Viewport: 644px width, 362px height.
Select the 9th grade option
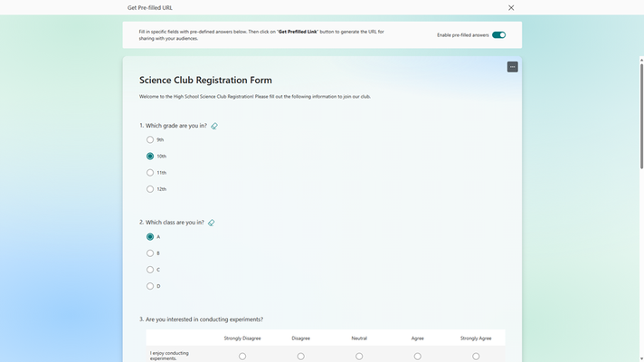pyautogui.click(x=150, y=139)
